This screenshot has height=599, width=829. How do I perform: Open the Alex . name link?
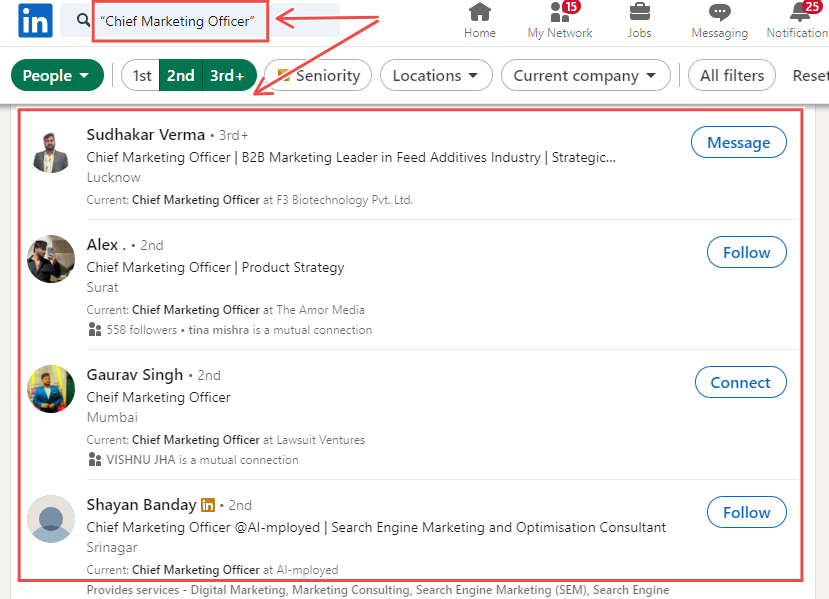[106, 245]
